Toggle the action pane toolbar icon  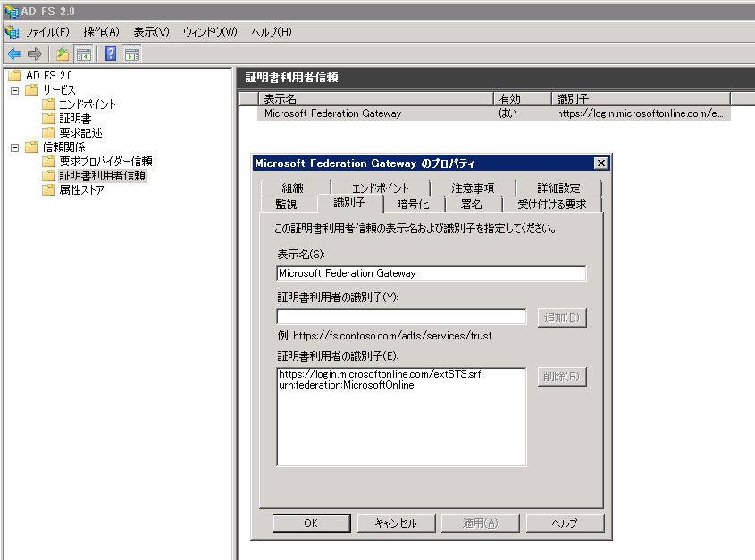click(x=132, y=54)
